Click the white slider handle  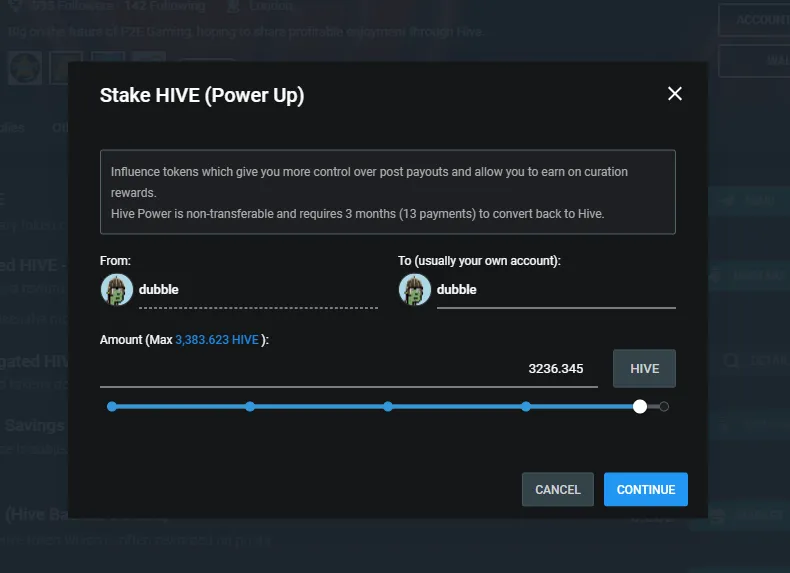(640, 406)
